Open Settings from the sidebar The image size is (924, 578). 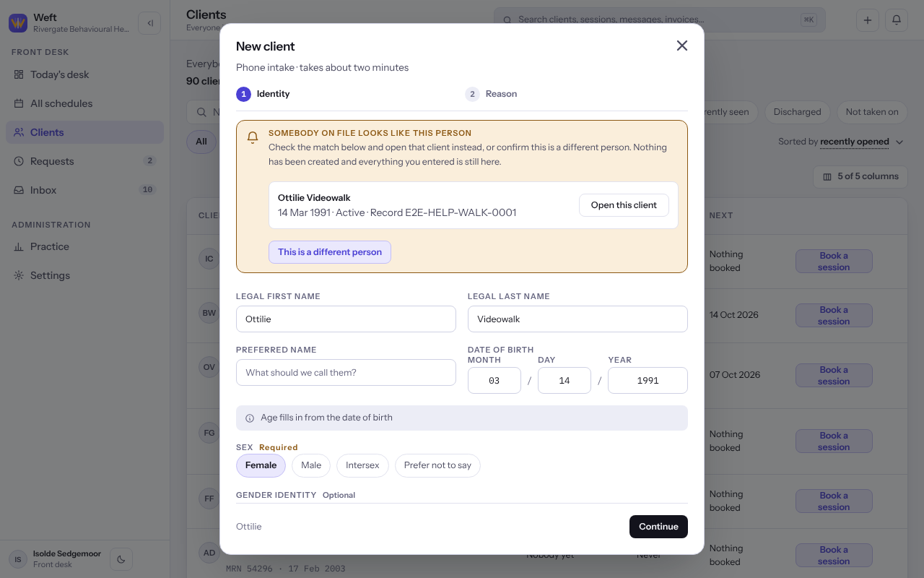pos(84,275)
